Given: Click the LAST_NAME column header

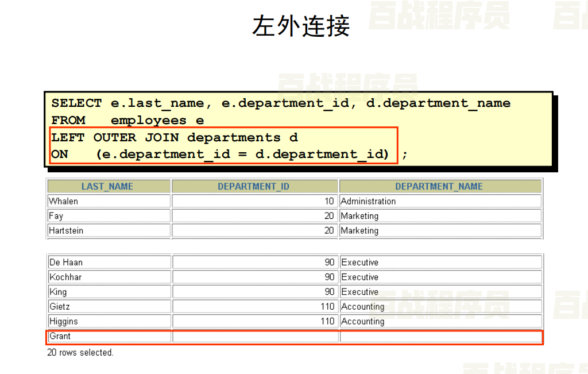Looking at the screenshot, I should pyautogui.click(x=107, y=186).
